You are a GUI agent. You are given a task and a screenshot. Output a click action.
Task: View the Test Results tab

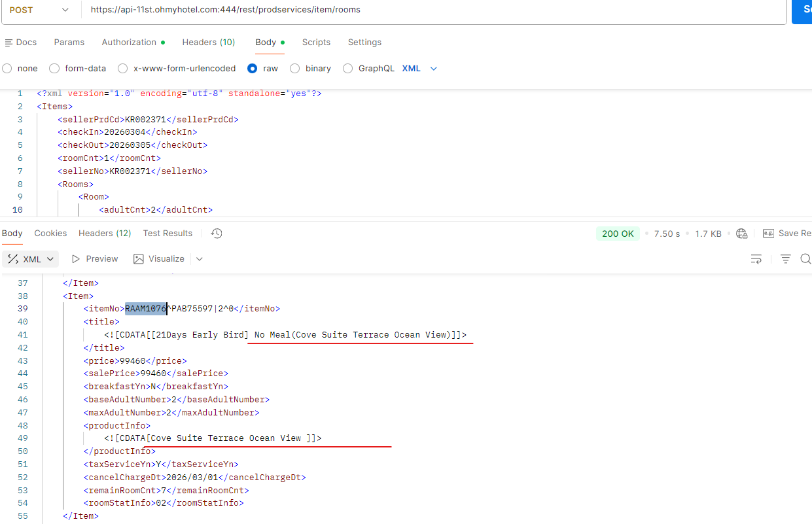[168, 233]
